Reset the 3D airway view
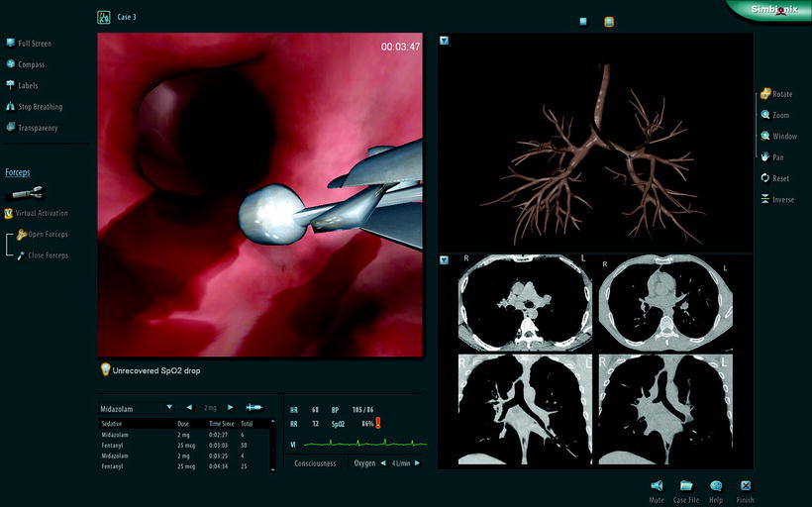812x507 pixels. [765, 178]
